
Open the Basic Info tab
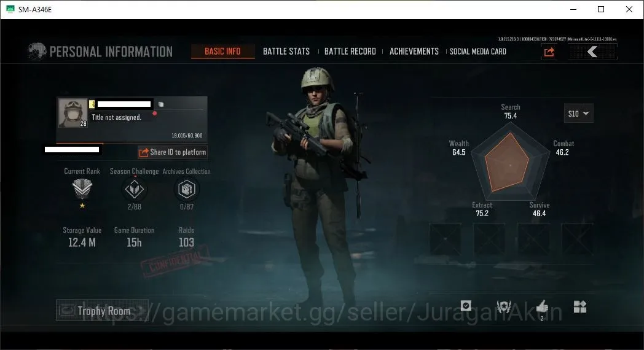pos(222,52)
